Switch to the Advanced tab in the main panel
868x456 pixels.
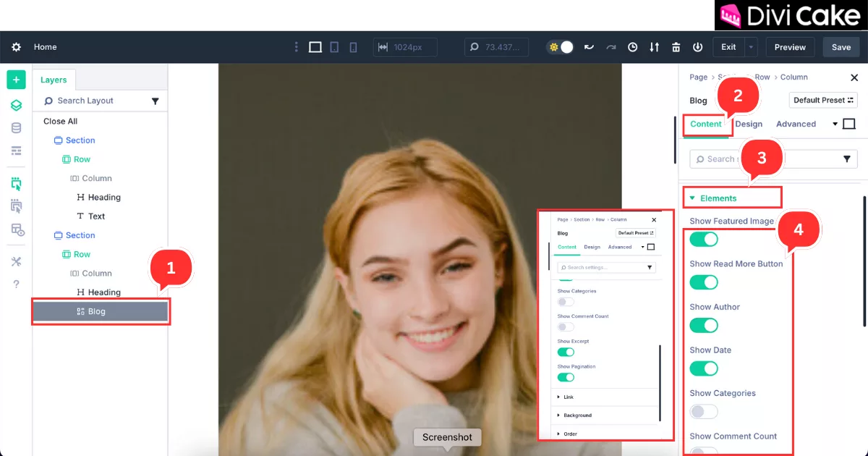796,124
